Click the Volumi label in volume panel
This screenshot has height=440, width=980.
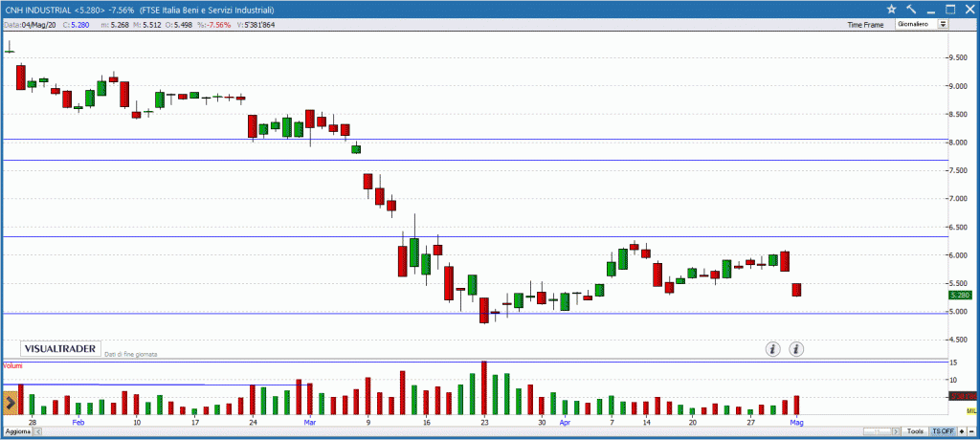coord(13,365)
